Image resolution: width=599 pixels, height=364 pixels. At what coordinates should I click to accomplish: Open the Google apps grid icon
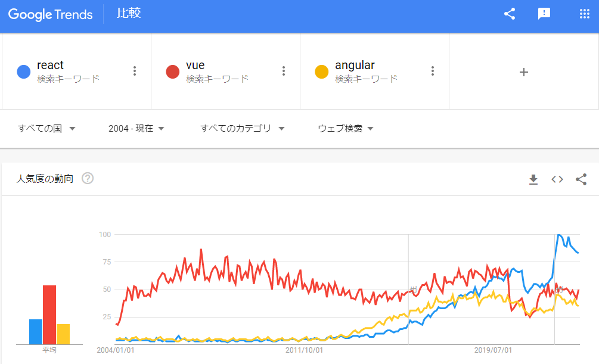585,14
